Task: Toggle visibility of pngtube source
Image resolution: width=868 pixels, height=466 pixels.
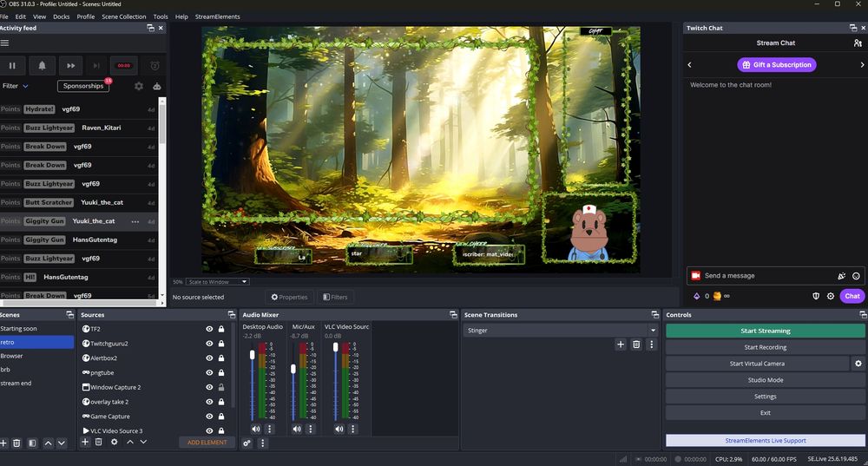Action: click(209, 372)
